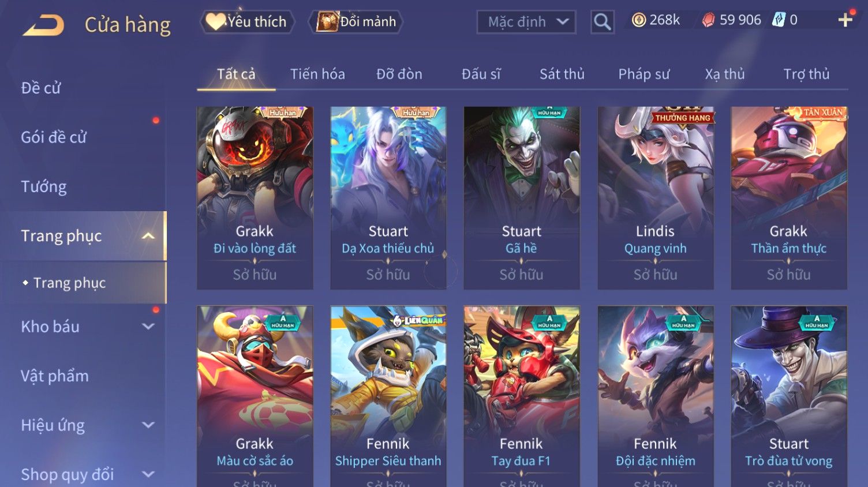The height and width of the screenshot is (487, 868).
Task: Tap the back arrow icon
Action: (x=43, y=25)
